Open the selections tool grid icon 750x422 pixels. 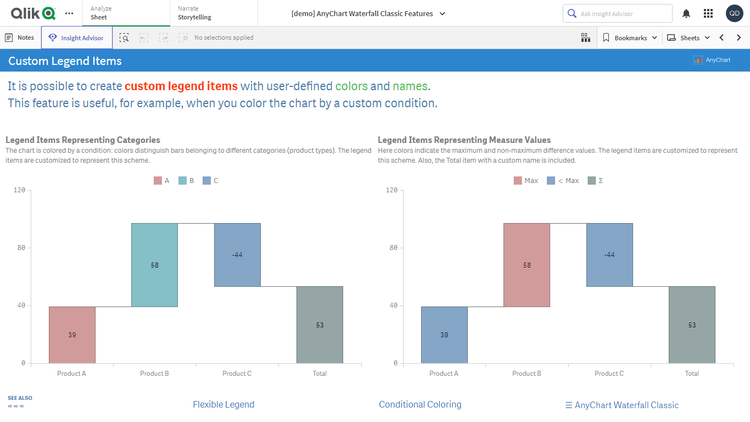585,37
